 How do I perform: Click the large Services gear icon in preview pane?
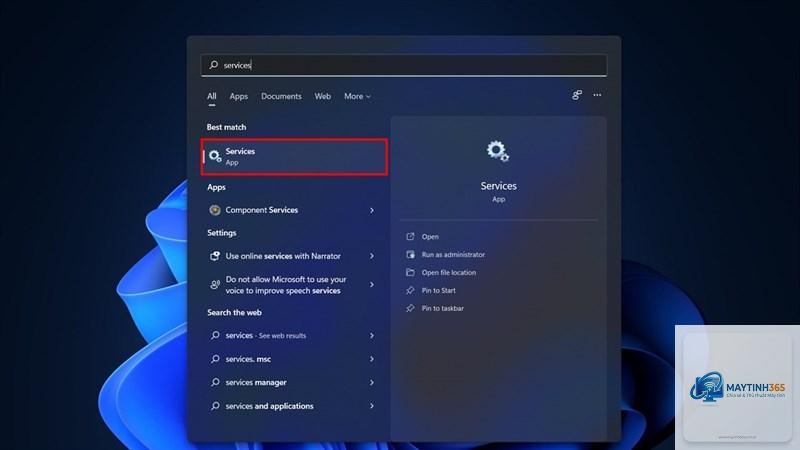point(497,152)
